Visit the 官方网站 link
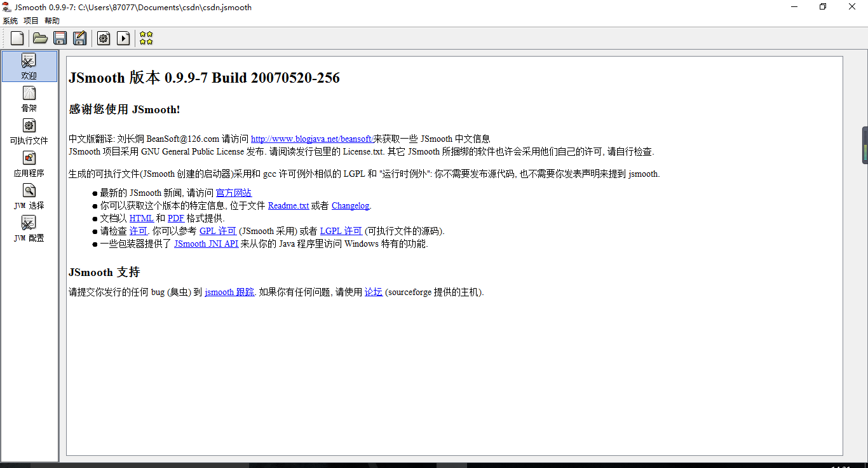 (x=234, y=193)
